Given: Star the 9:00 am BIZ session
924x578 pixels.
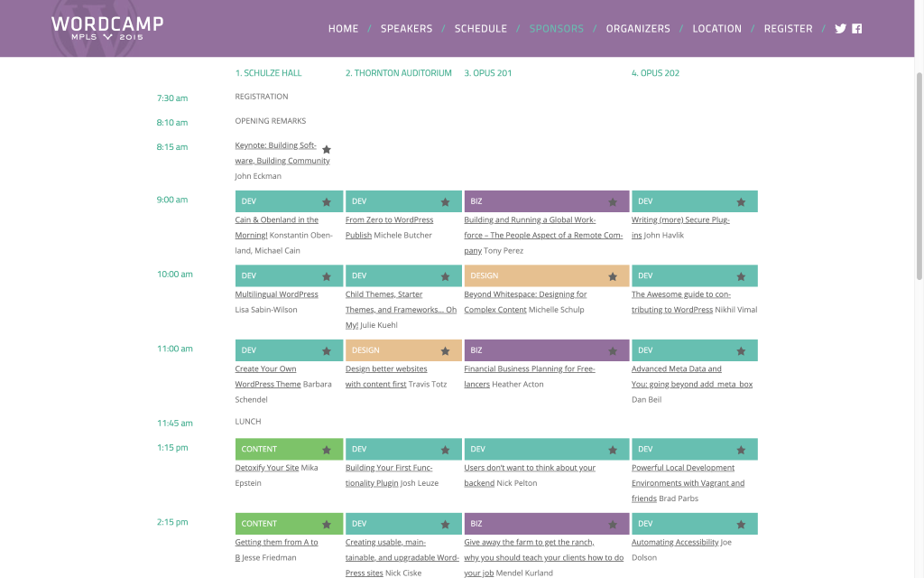Looking at the screenshot, I should point(613,202).
